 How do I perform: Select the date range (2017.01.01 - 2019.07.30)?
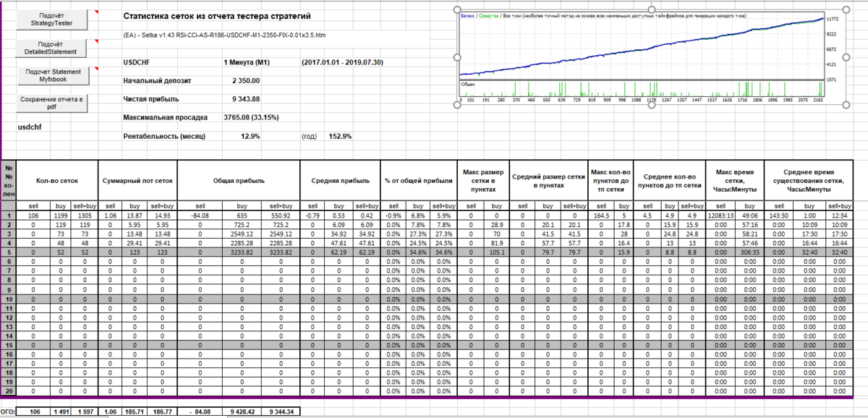pyautogui.click(x=343, y=64)
